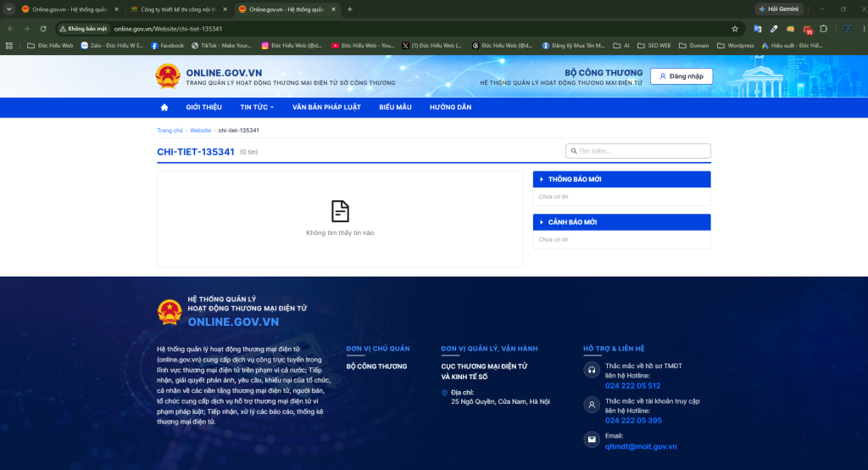The height and width of the screenshot is (470, 868).
Task: Open the Domain bookmark folder
Action: click(693, 46)
